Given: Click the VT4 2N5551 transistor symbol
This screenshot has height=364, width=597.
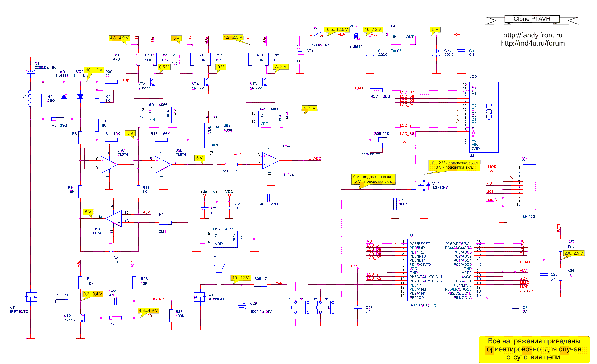Looking at the screenshot, I should [x=206, y=82].
